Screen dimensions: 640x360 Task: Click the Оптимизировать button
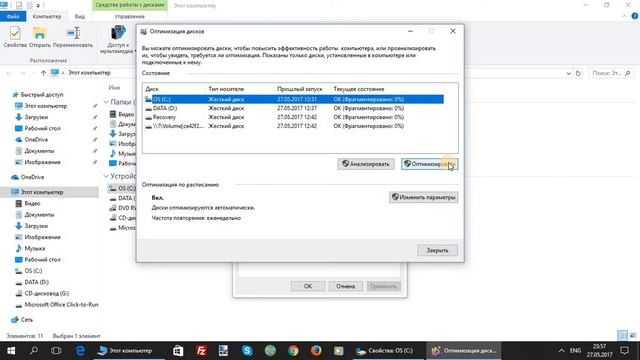click(429, 164)
